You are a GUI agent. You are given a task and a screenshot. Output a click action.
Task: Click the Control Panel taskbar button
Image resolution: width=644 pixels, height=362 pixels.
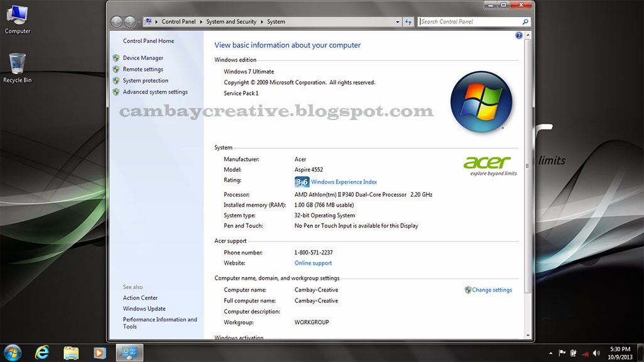coord(129,353)
